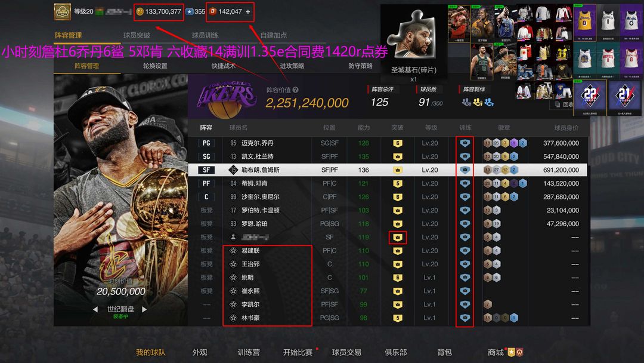Click the number 6 breakthrough badge for 姚明
Viewport: 644px width, 363px height.
[x=397, y=278]
